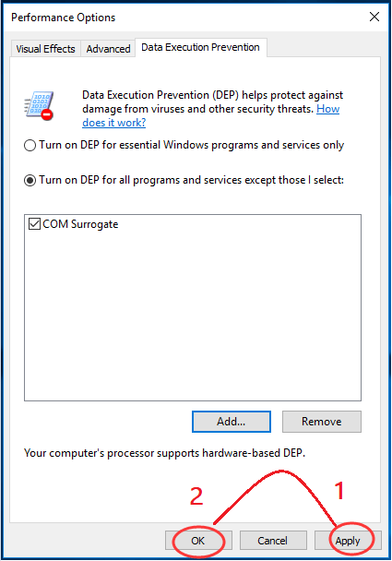This screenshot has width=392, height=561.
Task: Select the Data Execution Prevention tab
Action: (201, 47)
